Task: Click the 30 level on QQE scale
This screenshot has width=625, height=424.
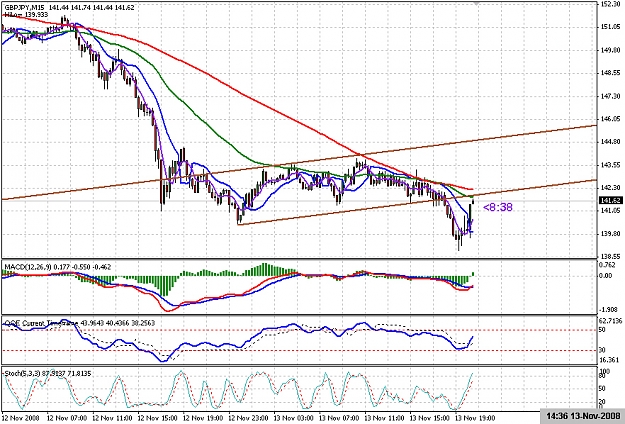Action: 602,350
